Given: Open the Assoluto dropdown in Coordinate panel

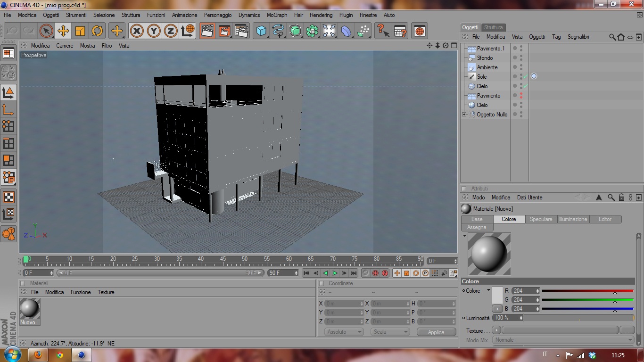Looking at the screenshot, I should click(344, 332).
